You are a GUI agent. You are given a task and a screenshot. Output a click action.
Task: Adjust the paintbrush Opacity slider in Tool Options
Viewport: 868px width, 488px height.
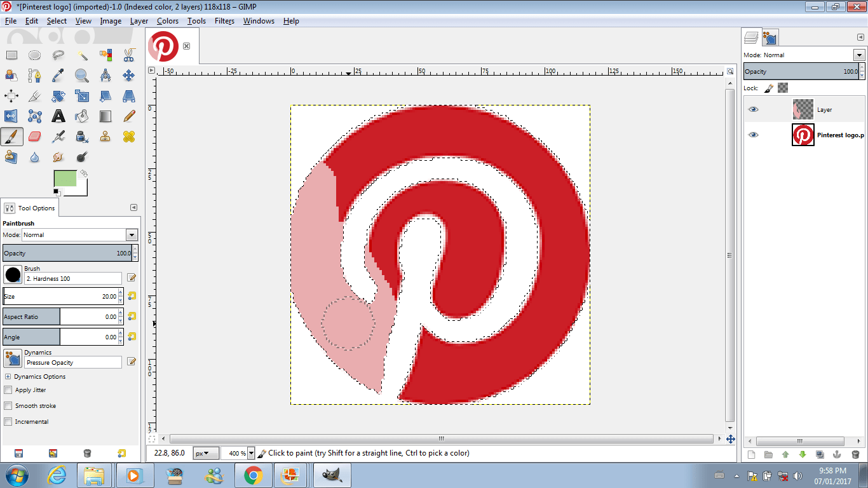click(x=67, y=253)
